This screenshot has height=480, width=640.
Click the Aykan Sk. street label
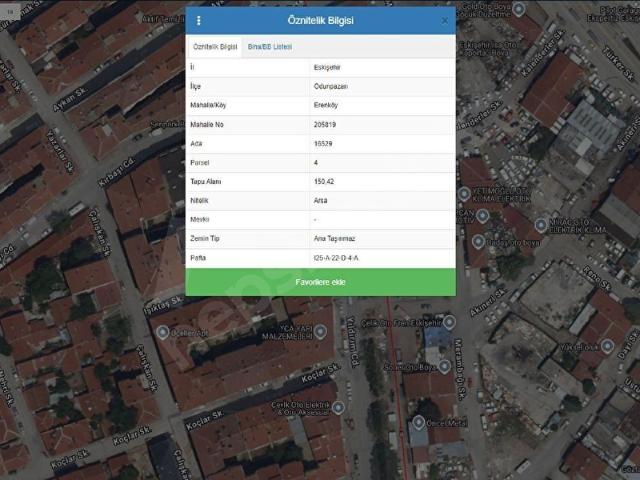point(70,99)
